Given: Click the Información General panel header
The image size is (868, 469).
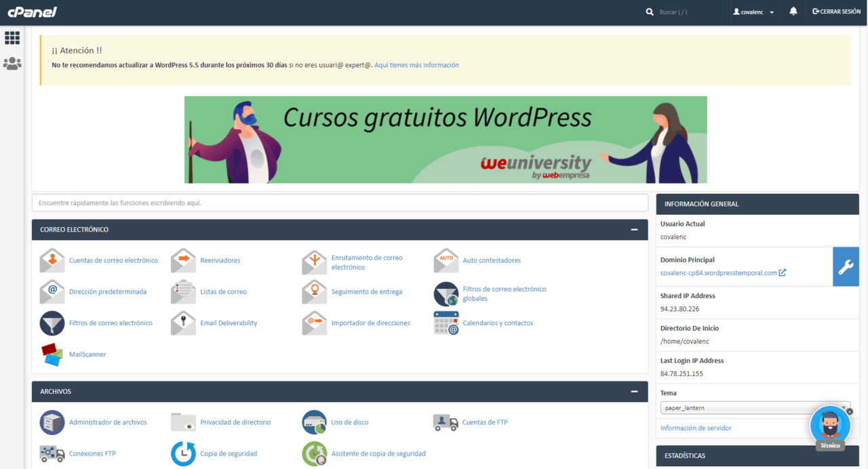Looking at the screenshot, I should tap(757, 204).
